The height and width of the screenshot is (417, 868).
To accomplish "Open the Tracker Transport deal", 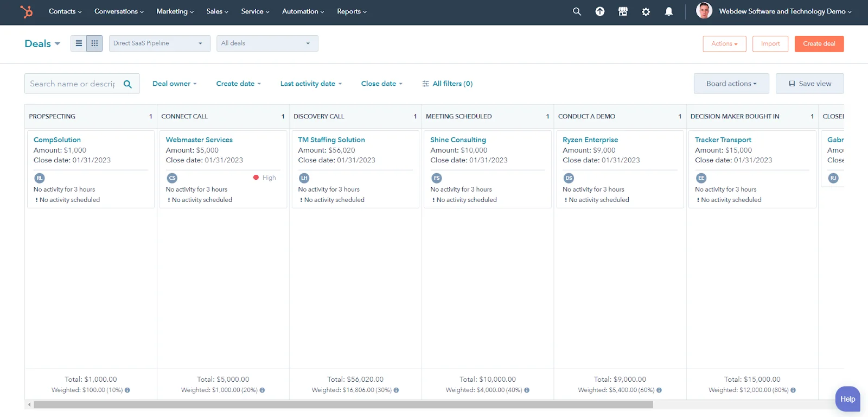I will (723, 140).
